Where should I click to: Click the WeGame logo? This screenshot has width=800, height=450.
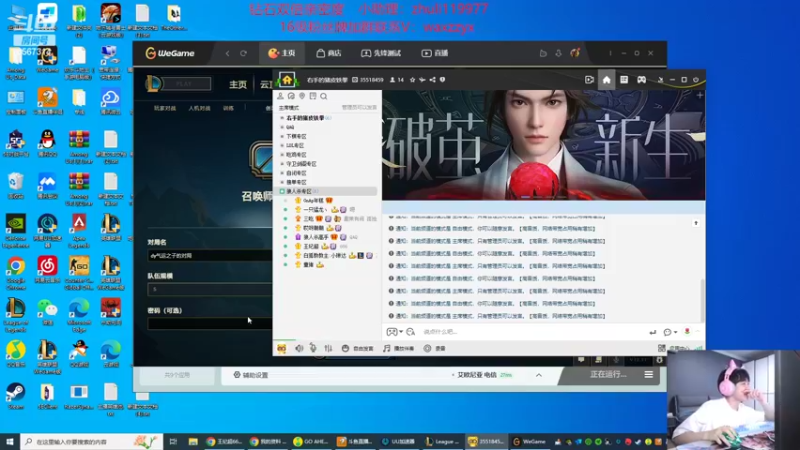170,53
